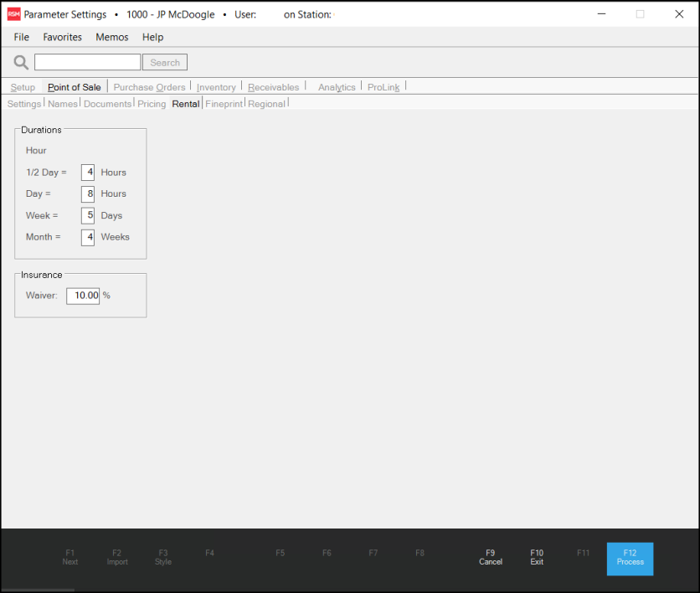Open the Help menu
The image size is (700, 593).
(x=152, y=37)
